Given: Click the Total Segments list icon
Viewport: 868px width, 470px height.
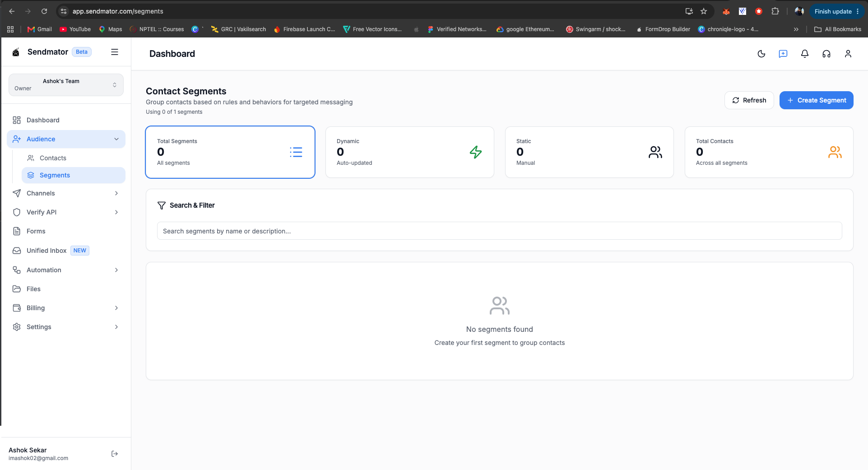Looking at the screenshot, I should [296, 152].
